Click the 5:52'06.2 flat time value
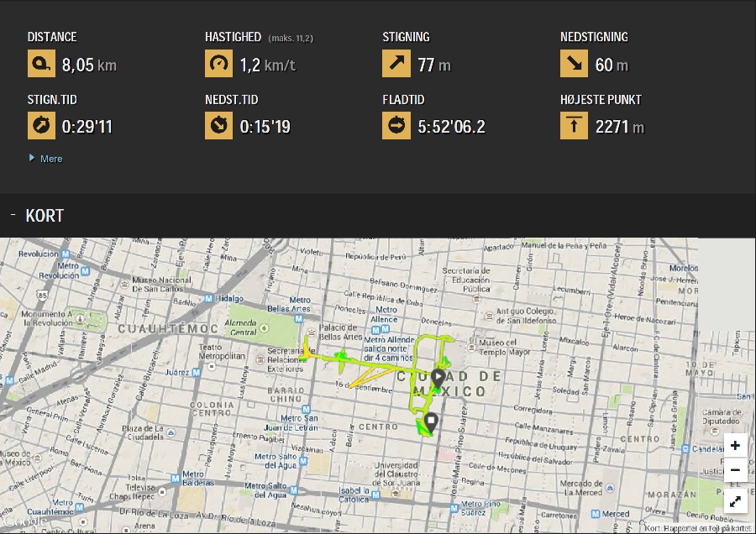 click(451, 127)
